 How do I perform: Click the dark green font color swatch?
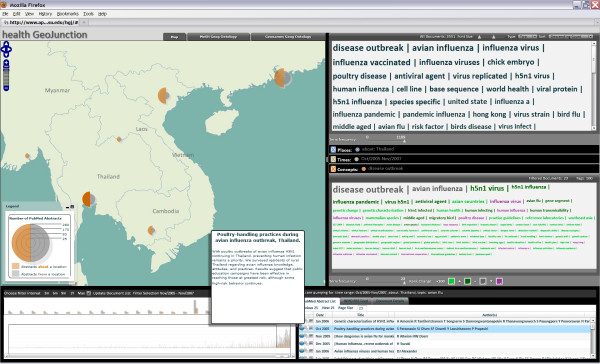[467, 281]
